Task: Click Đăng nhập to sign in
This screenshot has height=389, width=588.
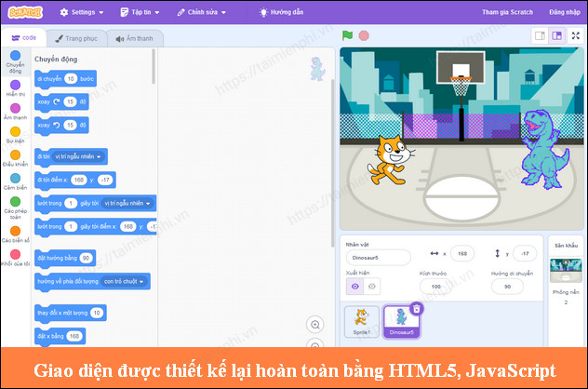Action: point(565,12)
